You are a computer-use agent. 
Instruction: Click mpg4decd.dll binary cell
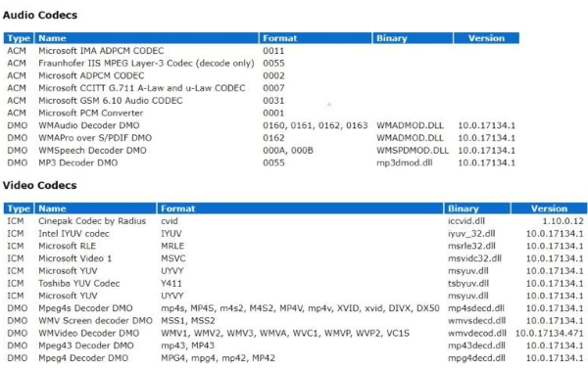pos(476,358)
